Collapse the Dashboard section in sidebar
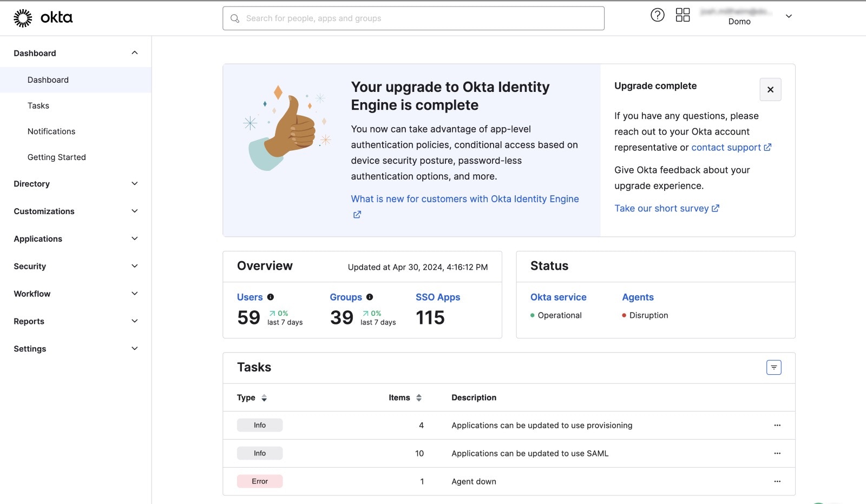 point(134,52)
